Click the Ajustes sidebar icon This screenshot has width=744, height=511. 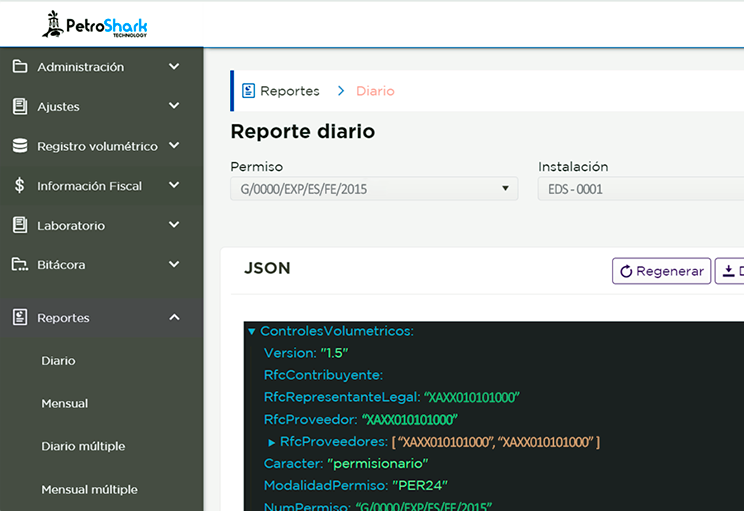coord(20,106)
